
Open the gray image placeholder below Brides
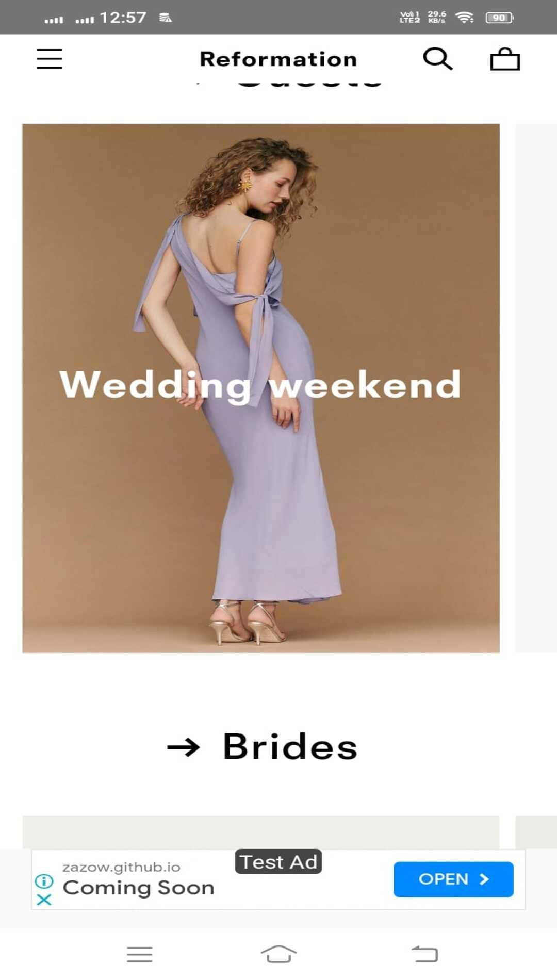[261, 832]
